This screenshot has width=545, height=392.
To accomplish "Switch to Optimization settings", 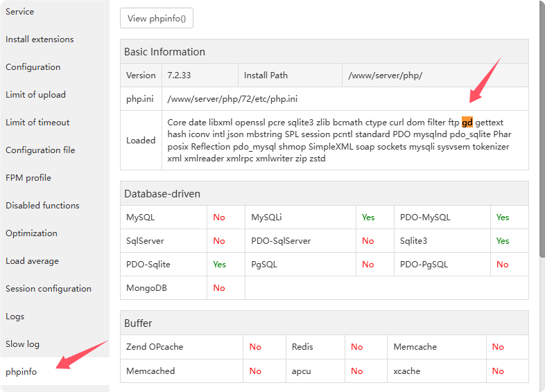I will coord(31,233).
